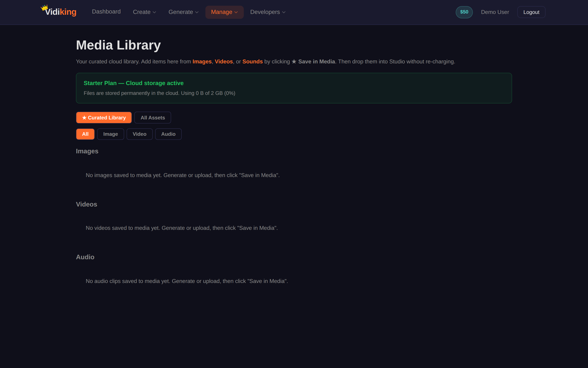
Task: Click the Vidiking crown logo
Action: [x=59, y=11]
